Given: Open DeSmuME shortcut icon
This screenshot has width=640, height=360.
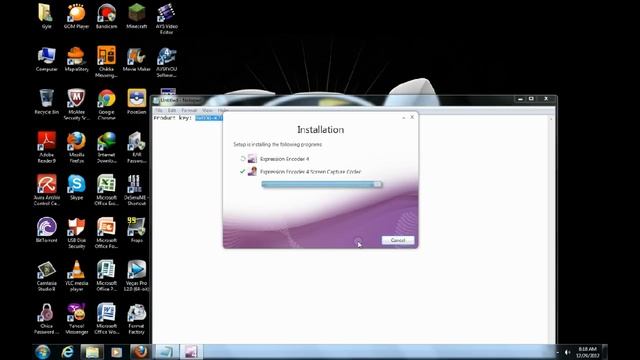Looking at the screenshot, I should (x=136, y=190).
